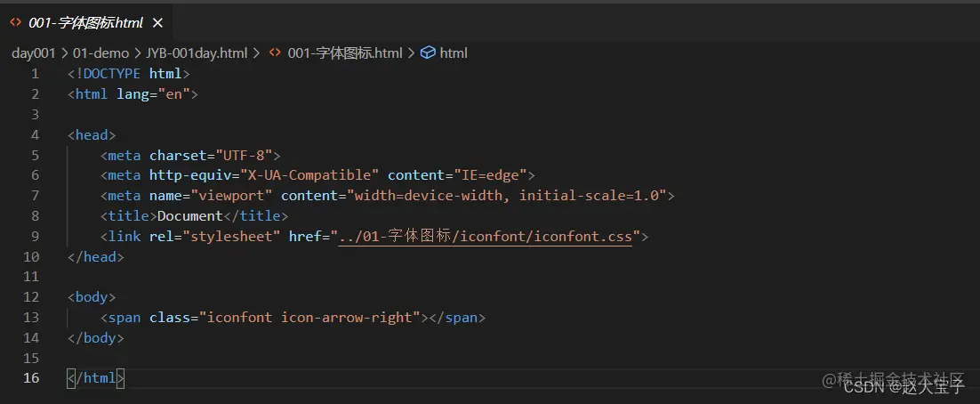Click line number 16 in gutter
The height and width of the screenshot is (404, 980).
coord(31,378)
